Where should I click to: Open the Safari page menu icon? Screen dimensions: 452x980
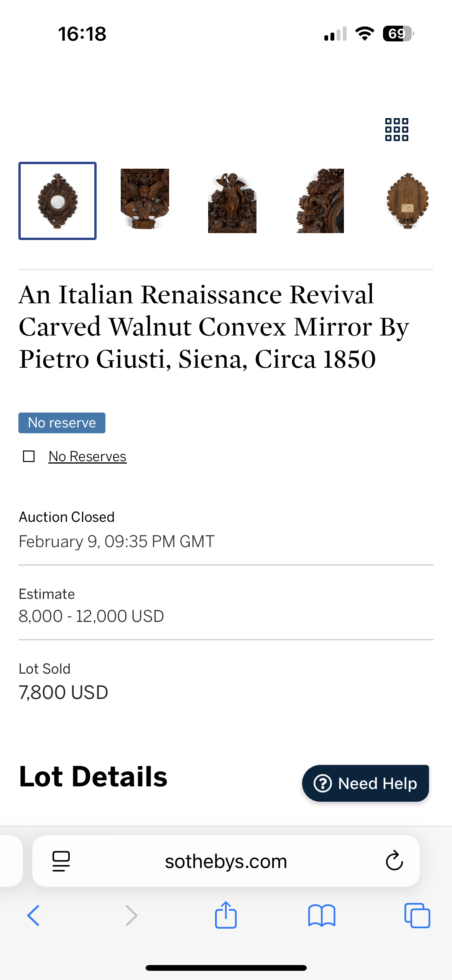pyautogui.click(x=61, y=861)
